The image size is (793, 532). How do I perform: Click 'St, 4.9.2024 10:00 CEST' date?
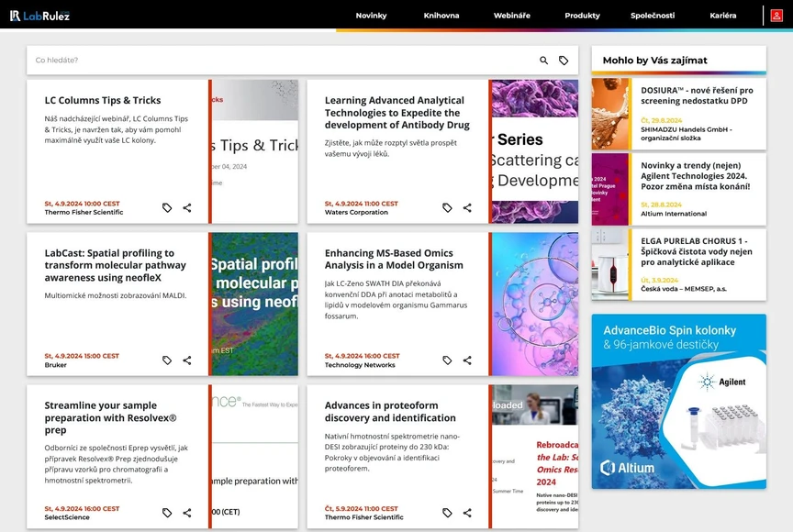82,204
